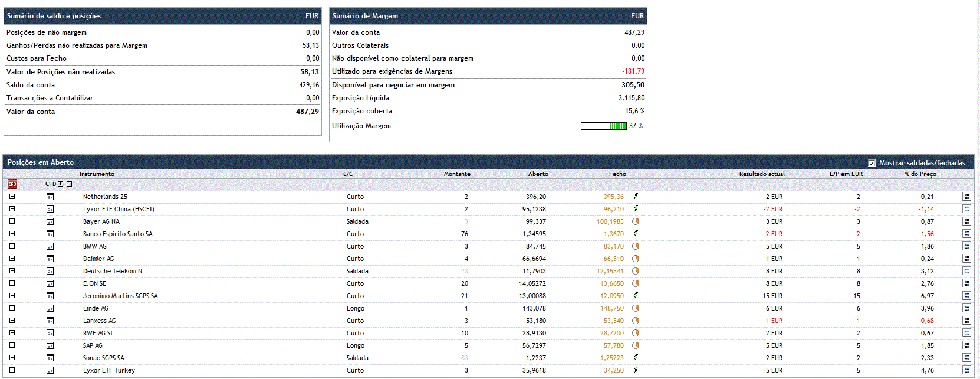
Task: Click the orange clock icon on Daimler AG row
Action: point(636,259)
